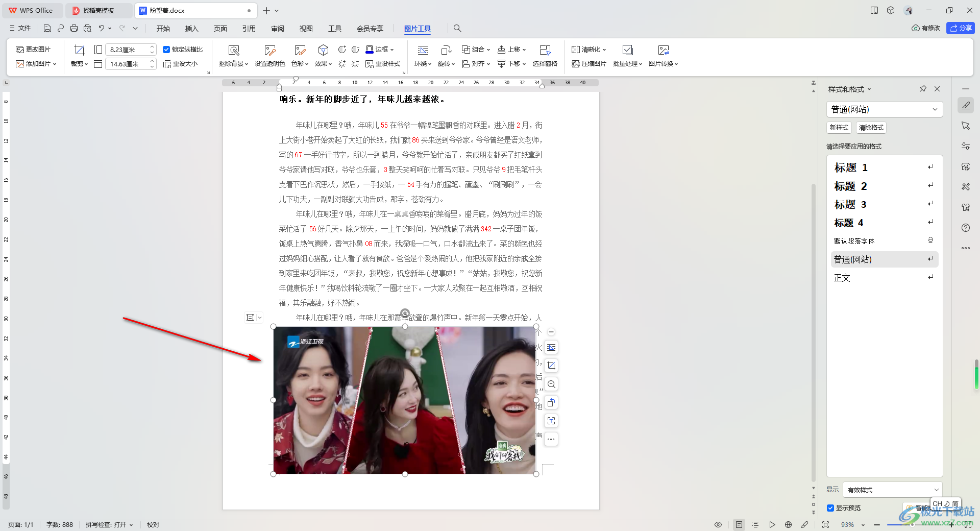Click the Clear Format (清除格式) button
980x531 pixels.
click(871, 128)
